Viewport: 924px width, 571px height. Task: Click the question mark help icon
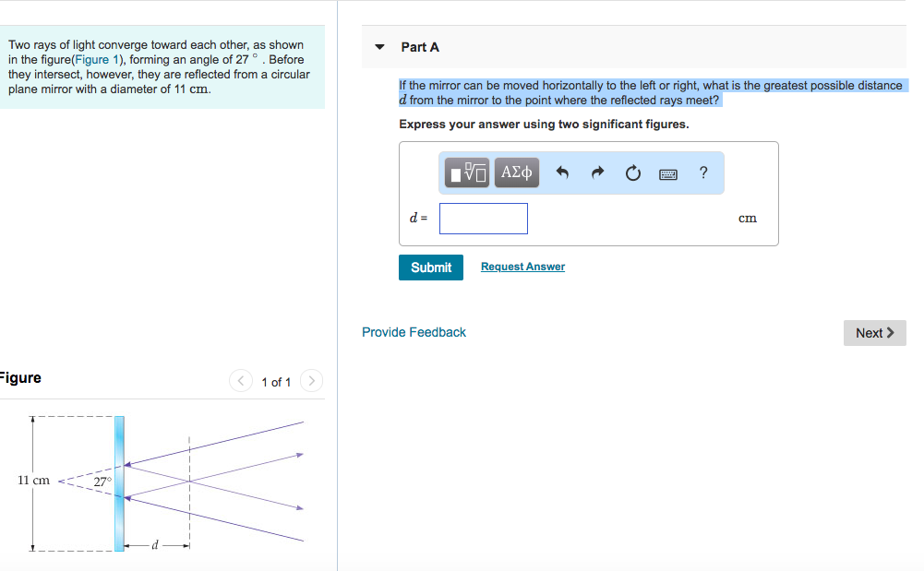pyautogui.click(x=702, y=172)
